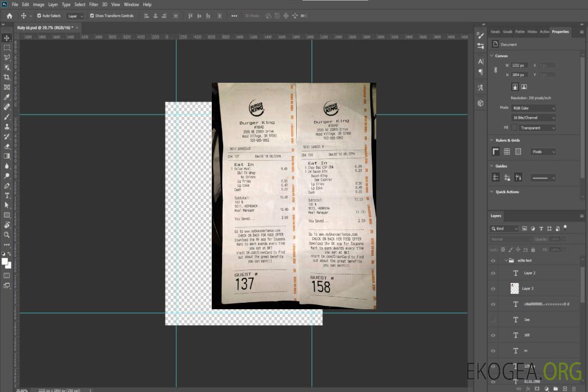Open the Mode RGB Color dropdown
This screenshot has width=588, height=392.
534,108
